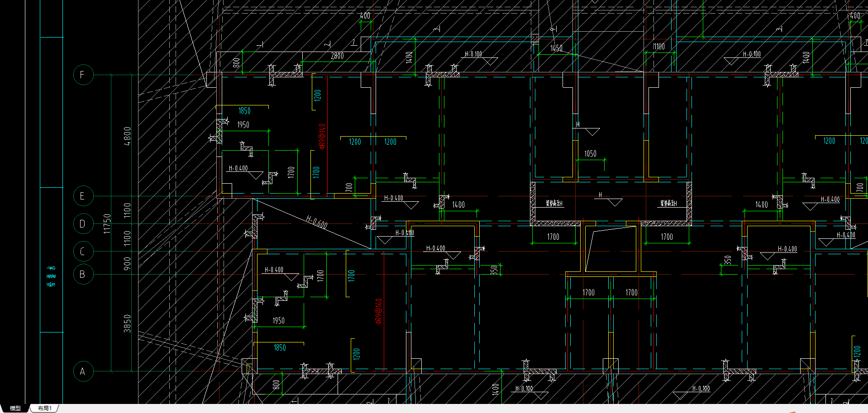Pick the overall 11750 dimension text

(107, 224)
